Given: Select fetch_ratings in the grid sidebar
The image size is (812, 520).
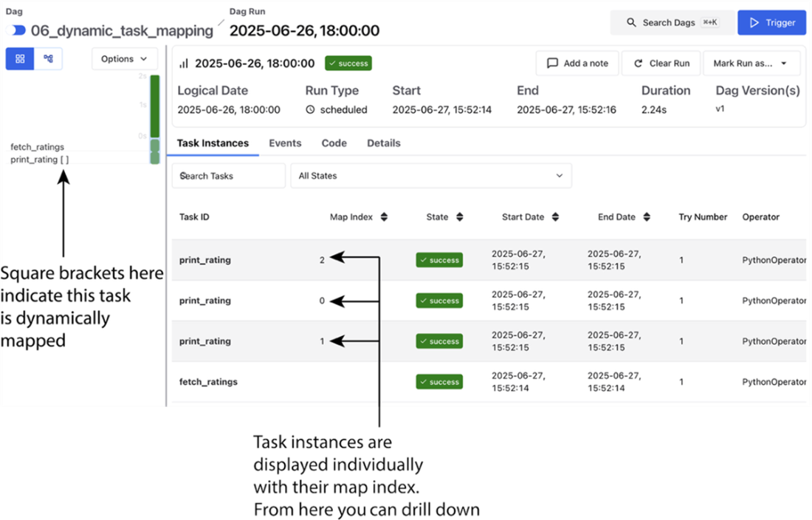Looking at the screenshot, I should pyautogui.click(x=38, y=147).
